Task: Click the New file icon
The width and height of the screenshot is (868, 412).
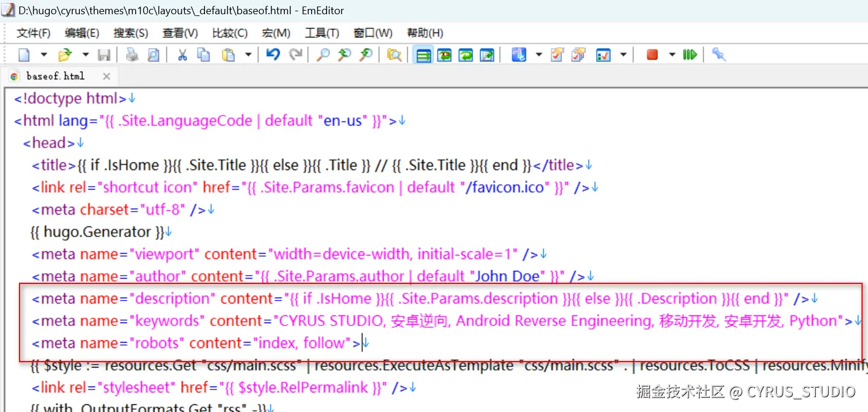Action: 24,55
